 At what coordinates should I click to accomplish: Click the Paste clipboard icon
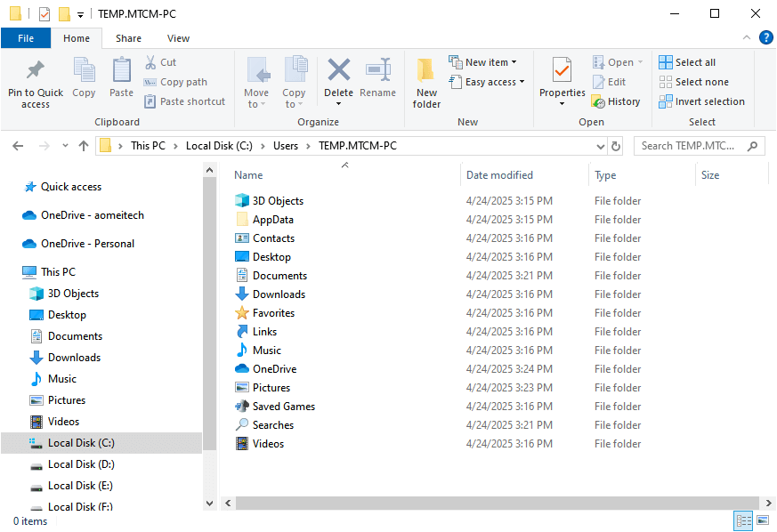(x=121, y=70)
